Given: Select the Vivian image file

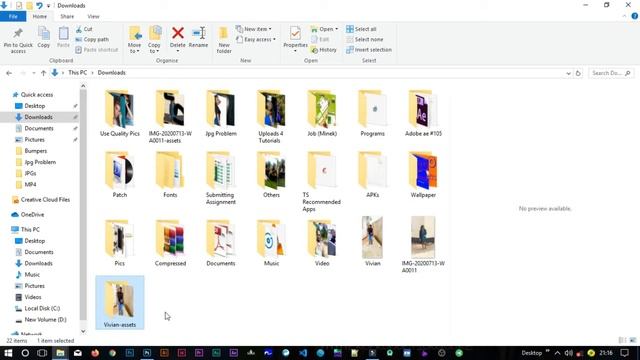Looking at the screenshot, I should [372, 241].
